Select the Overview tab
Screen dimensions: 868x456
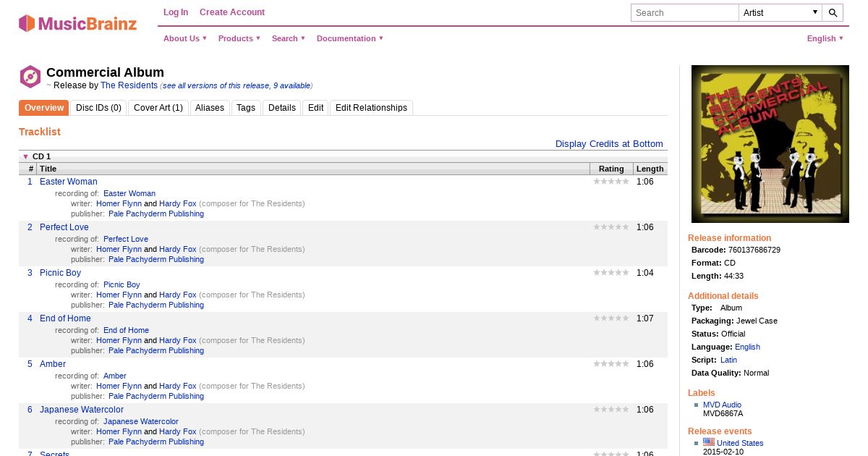click(44, 108)
